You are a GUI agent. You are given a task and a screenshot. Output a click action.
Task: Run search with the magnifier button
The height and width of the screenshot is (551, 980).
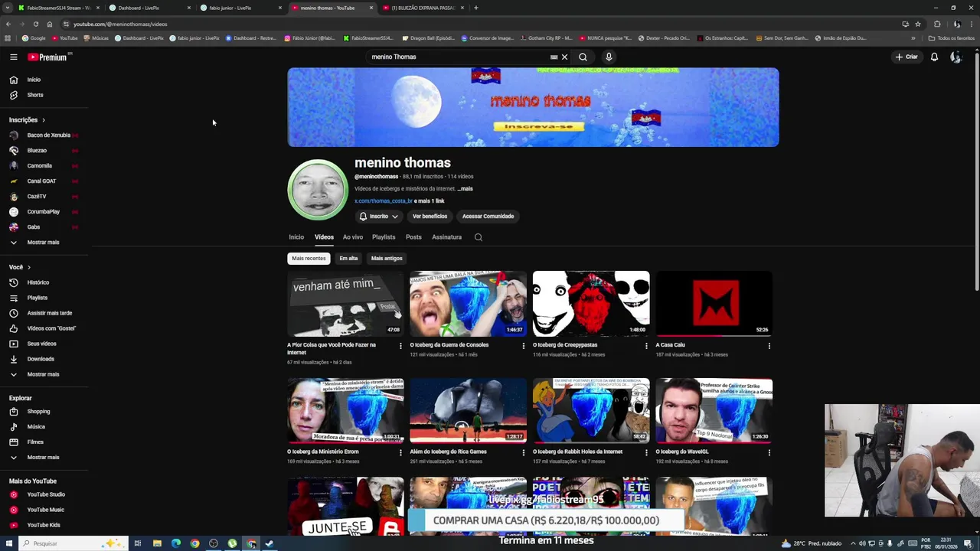[x=583, y=57]
